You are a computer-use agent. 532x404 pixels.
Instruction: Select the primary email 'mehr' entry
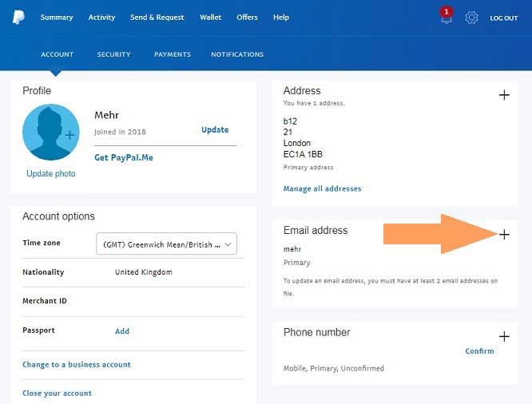[x=292, y=249]
